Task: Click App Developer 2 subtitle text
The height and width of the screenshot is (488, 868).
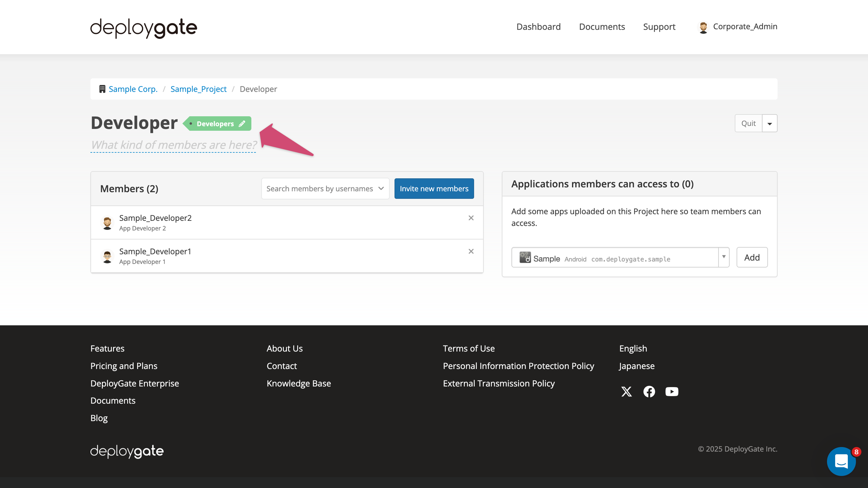Action: click(143, 228)
